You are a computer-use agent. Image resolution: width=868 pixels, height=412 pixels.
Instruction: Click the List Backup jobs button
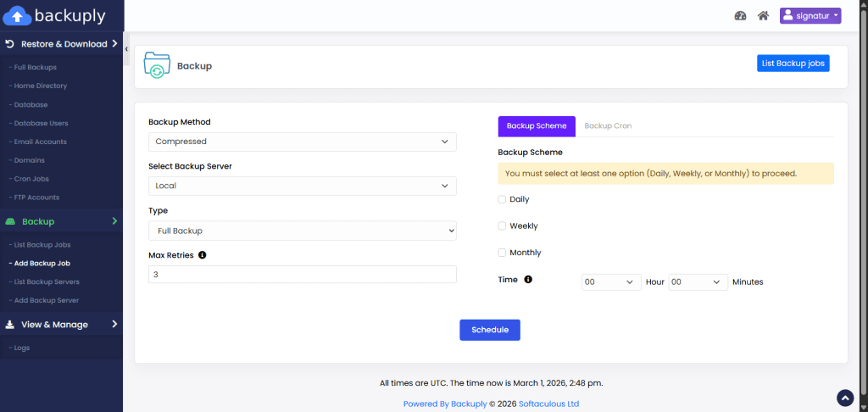pos(793,63)
